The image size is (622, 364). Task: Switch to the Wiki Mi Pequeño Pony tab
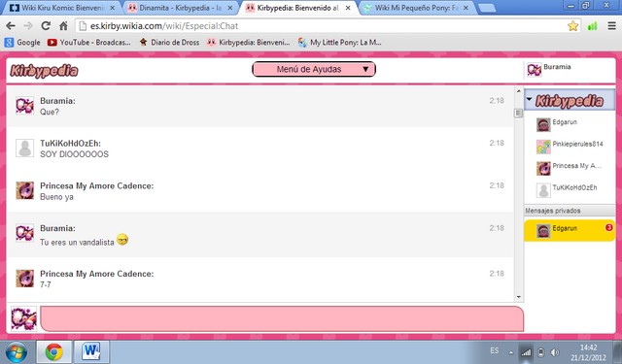click(417, 8)
